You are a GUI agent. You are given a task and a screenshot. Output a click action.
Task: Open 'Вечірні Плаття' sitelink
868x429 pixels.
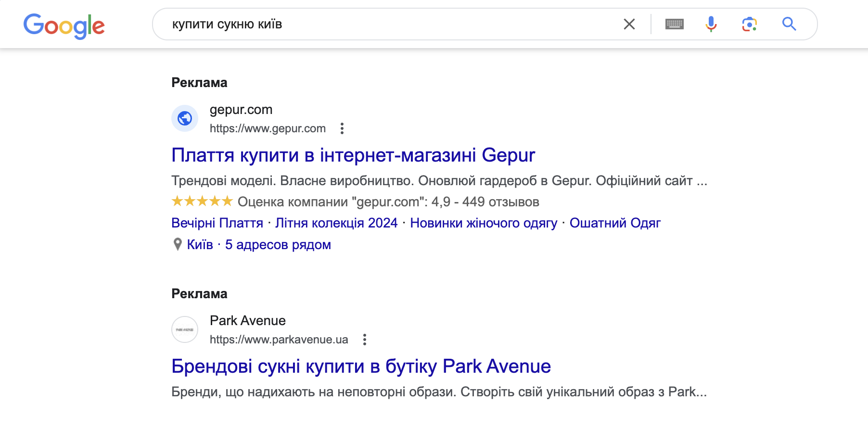pos(217,223)
